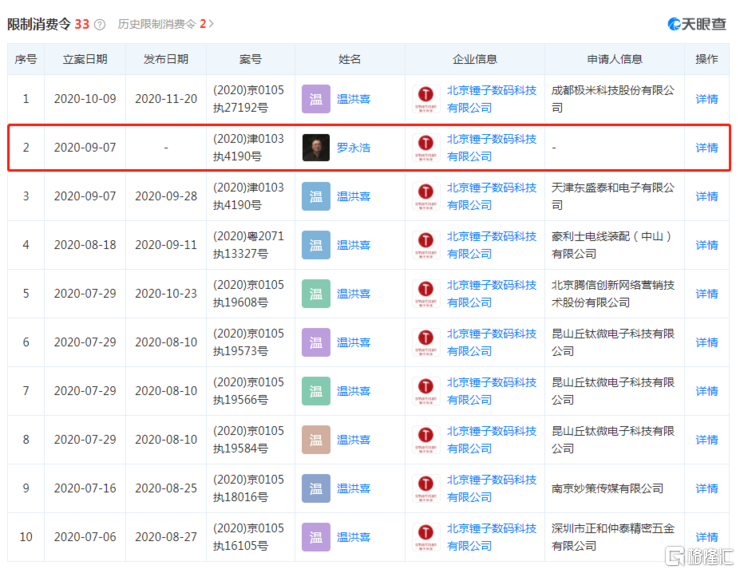Open 北京锤子数码科技有限公司 link in row 2

(492, 148)
